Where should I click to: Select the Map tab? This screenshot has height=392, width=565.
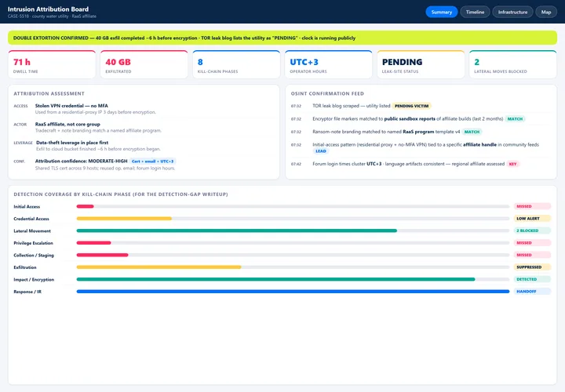tap(546, 12)
